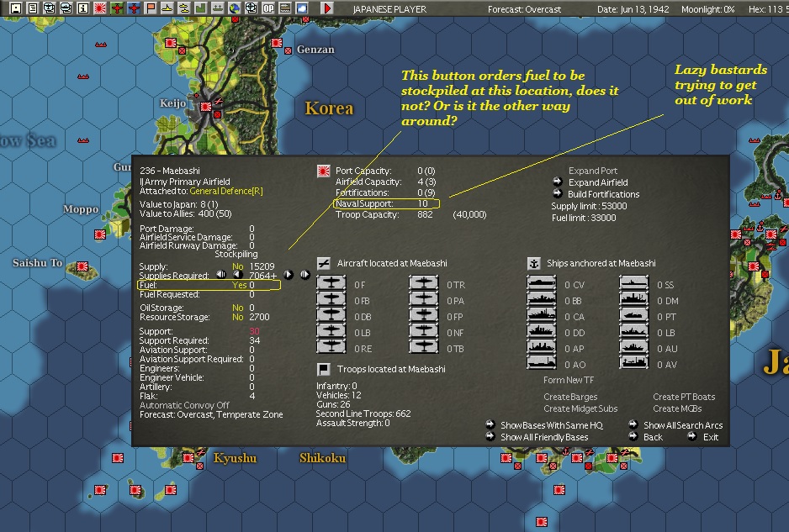Click the '0 TR' transport aircraft icon
The width and height of the screenshot is (789, 532).
(424, 282)
